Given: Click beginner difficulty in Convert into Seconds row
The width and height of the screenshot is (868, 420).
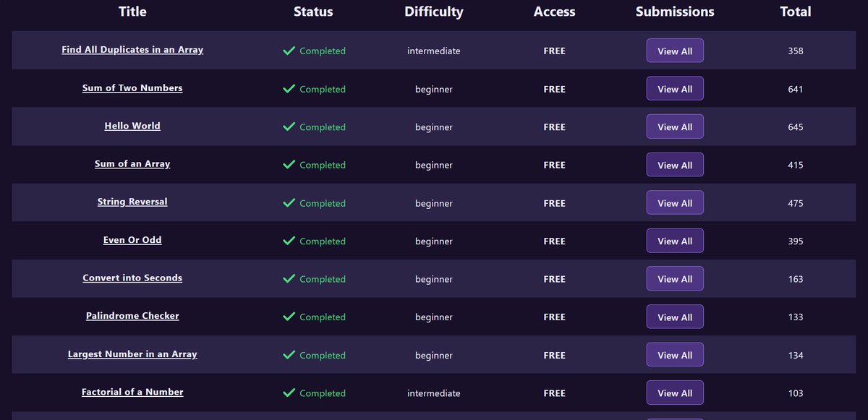Looking at the screenshot, I should (x=434, y=280).
